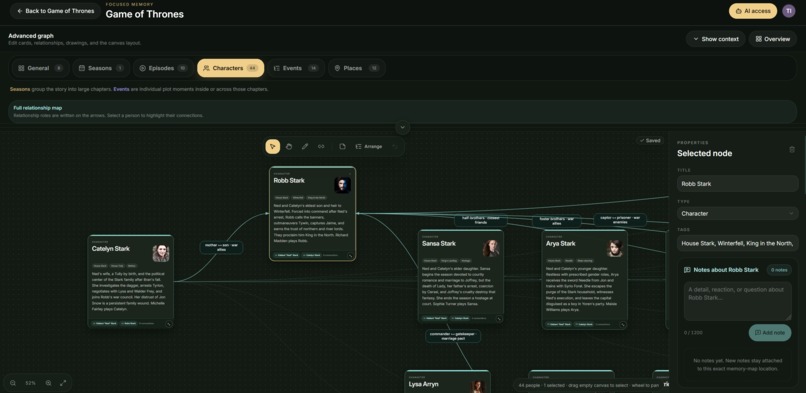Select the Characters tab
This screenshot has height=393, width=806.
(231, 68)
